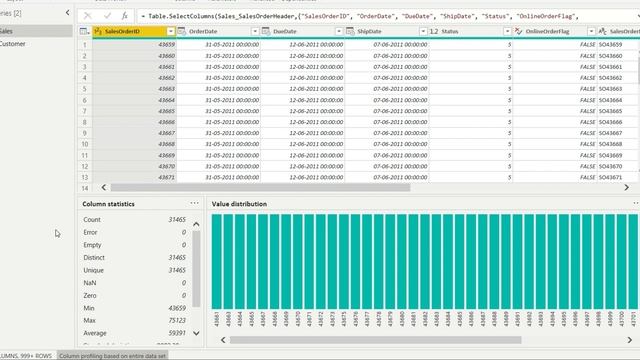Open OnlineOrderFlag column filter dropdown
Viewport: 640px width, 360px height.
pyautogui.click(x=591, y=31)
